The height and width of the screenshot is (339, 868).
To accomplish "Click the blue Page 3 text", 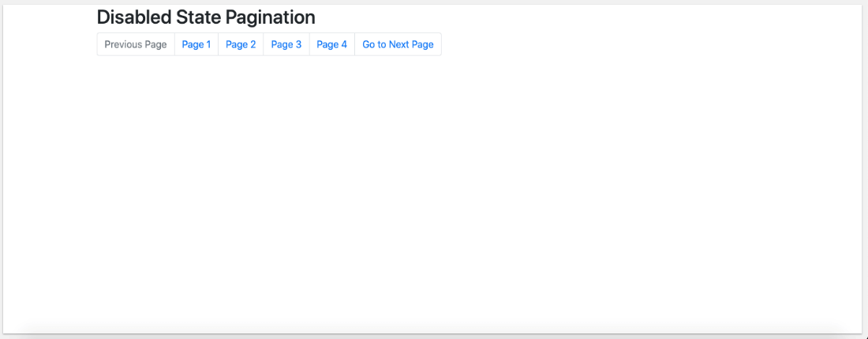I will [x=286, y=44].
